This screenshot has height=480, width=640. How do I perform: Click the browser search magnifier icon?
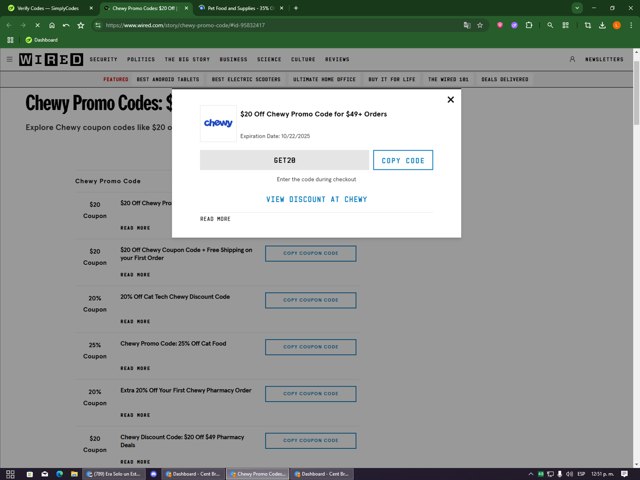(550, 25)
